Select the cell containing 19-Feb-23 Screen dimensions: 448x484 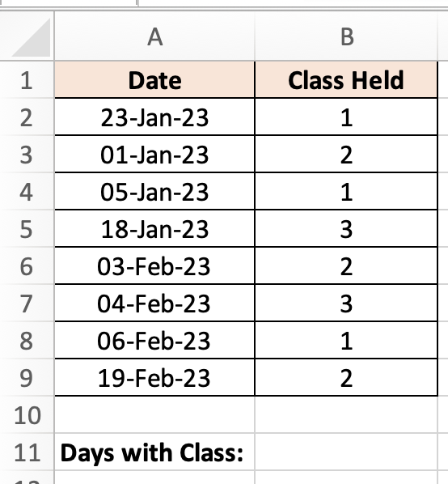(154, 377)
